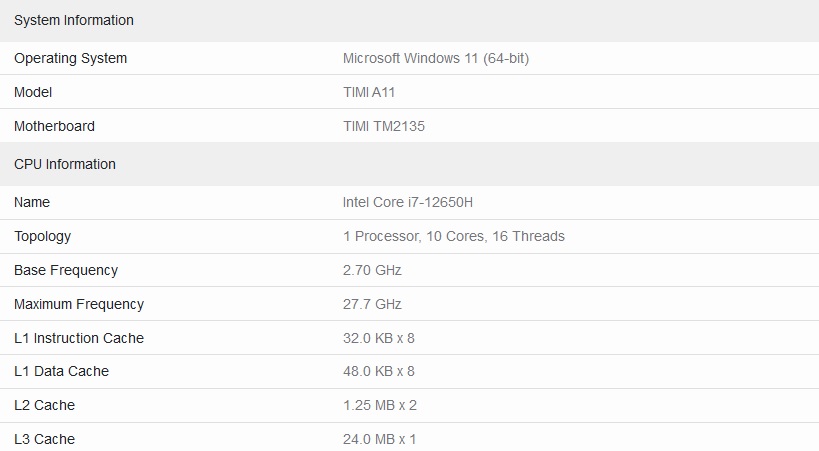Click Microsoft Windows 11 (64-bit) value
This screenshot has height=451, width=819.
(436, 58)
